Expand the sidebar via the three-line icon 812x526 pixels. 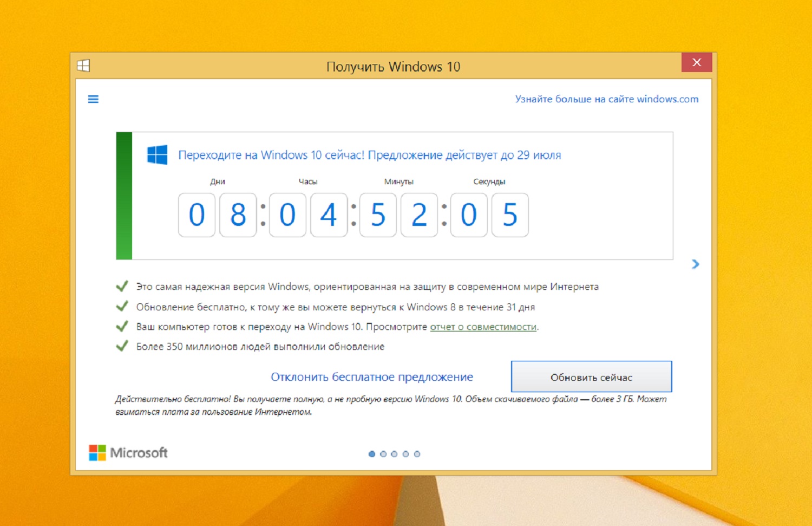[93, 99]
